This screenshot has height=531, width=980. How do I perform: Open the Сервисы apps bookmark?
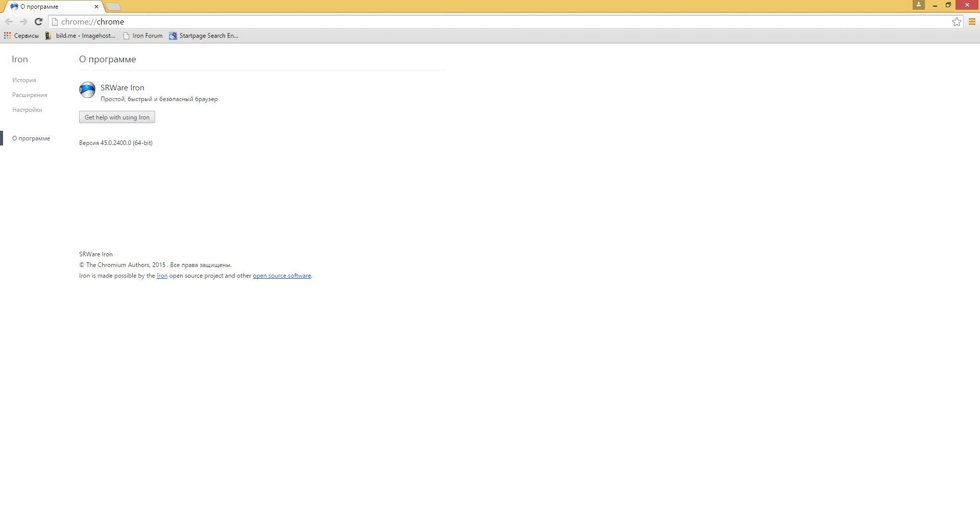click(x=21, y=36)
